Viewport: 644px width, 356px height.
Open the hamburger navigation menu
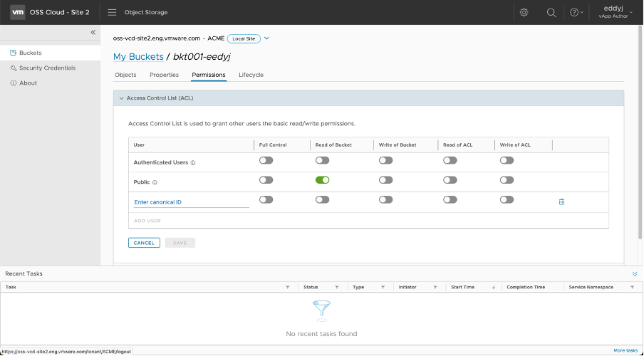tap(112, 12)
